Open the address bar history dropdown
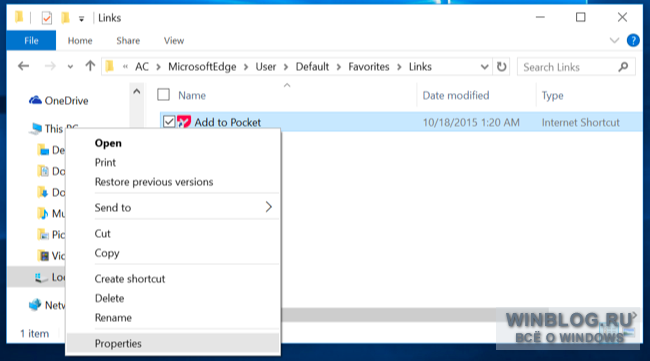Image resolution: width=650 pixels, height=361 pixels. pyautogui.click(x=484, y=67)
